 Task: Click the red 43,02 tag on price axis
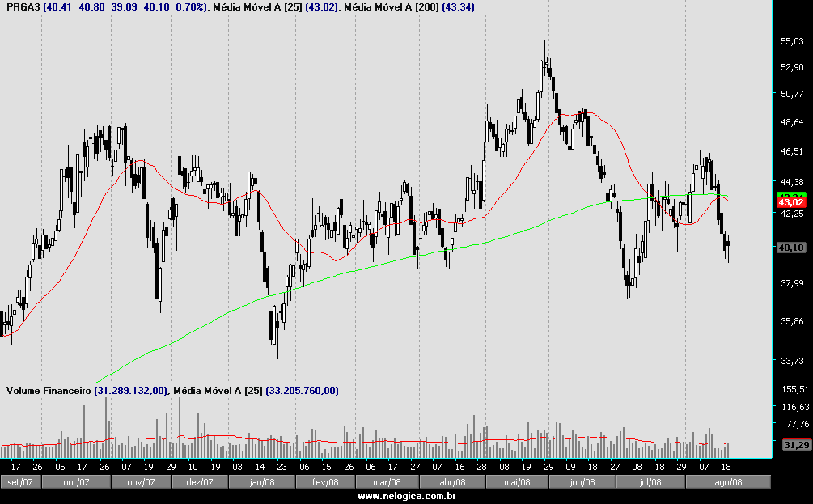tap(791, 203)
